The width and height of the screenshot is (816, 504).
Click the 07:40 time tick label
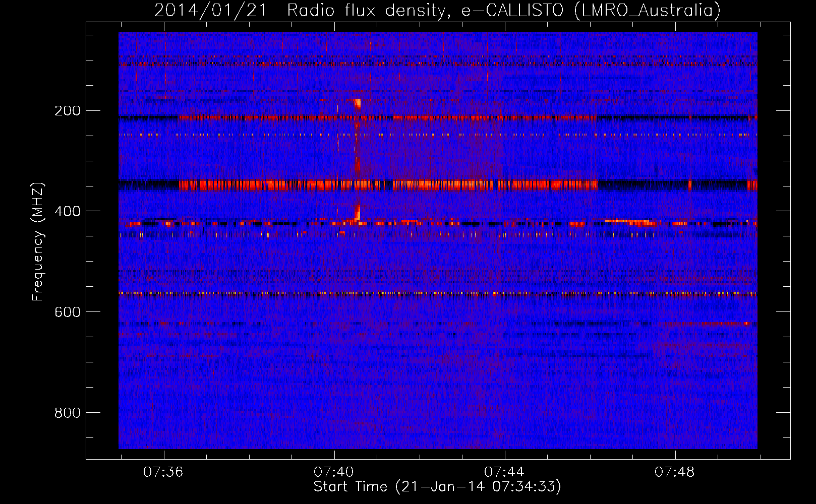coord(334,472)
